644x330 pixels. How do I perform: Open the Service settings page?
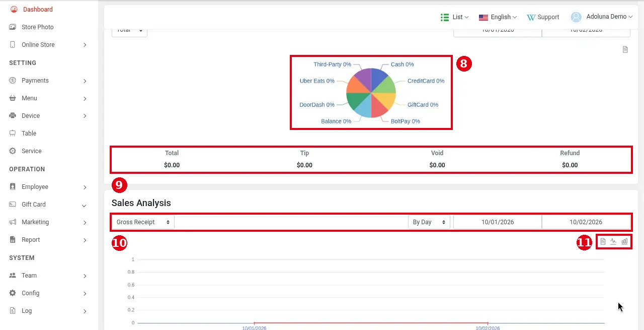click(x=32, y=151)
